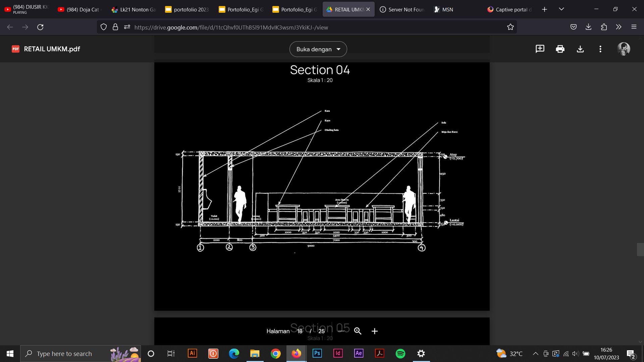The width and height of the screenshot is (644, 362).
Task: Expand the Buka dengan dropdown
Action: pyautogui.click(x=318, y=49)
